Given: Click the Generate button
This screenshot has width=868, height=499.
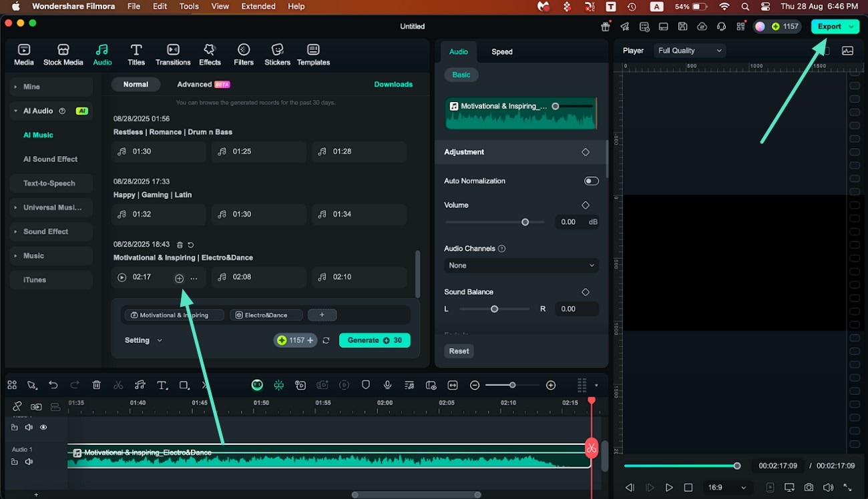Looking at the screenshot, I should click(375, 340).
